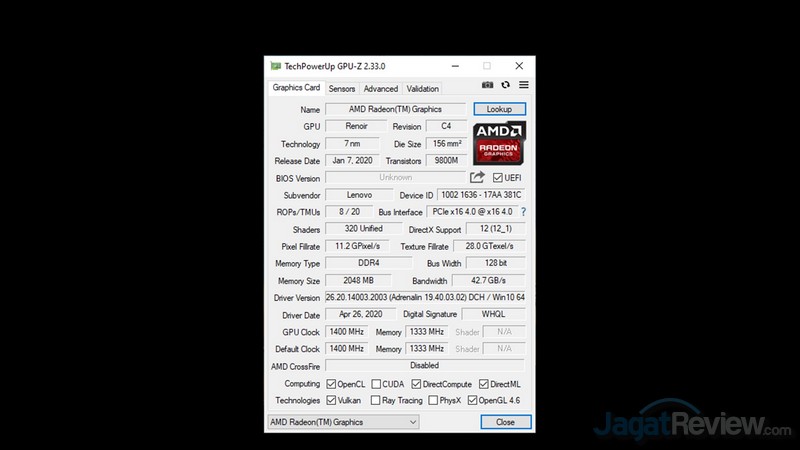The height and width of the screenshot is (450, 800).
Task: Click the ROPs/TMUs field 8 / 20
Action: (x=349, y=212)
